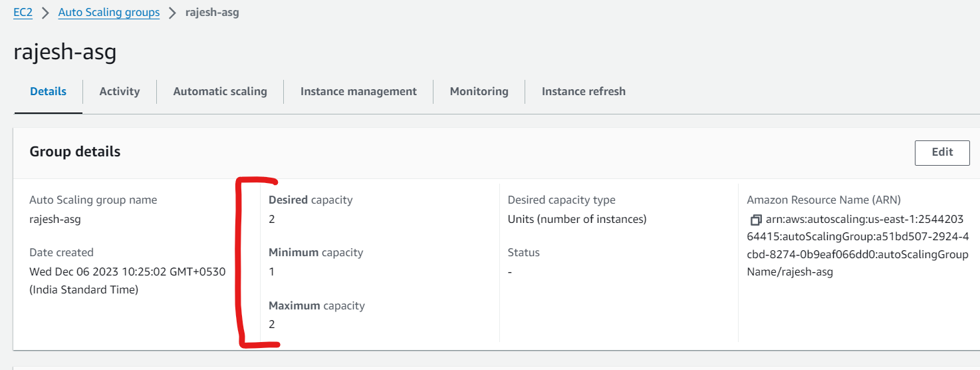Select the Details tab

(49, 92)
